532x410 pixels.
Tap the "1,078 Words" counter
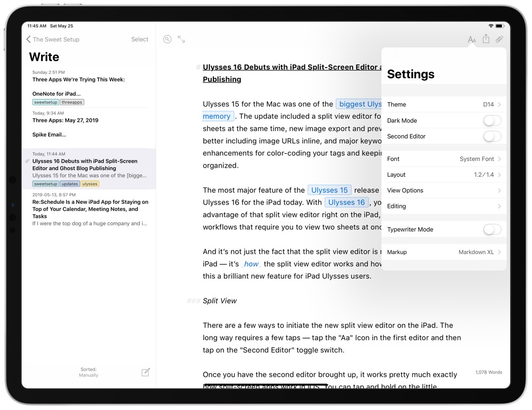coord(488,372)
